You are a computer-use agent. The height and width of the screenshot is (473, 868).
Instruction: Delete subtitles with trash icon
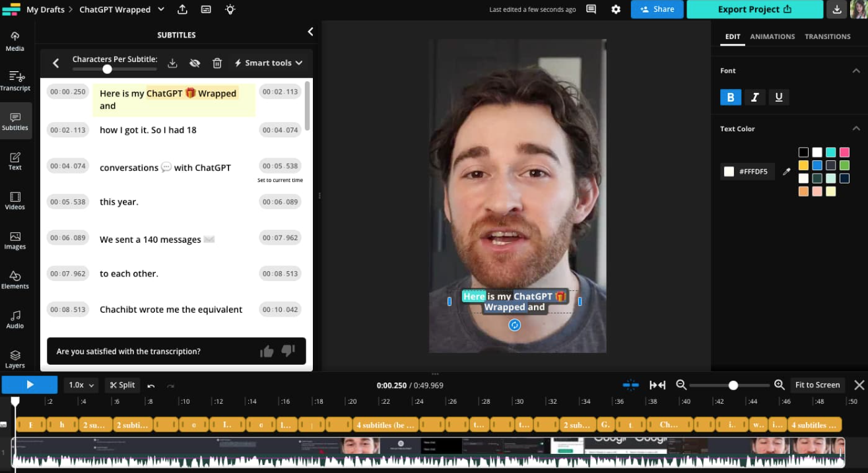pos(217,63)
